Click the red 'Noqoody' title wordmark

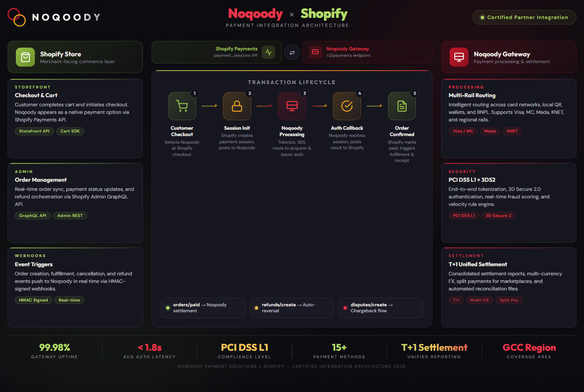[255, 14]
